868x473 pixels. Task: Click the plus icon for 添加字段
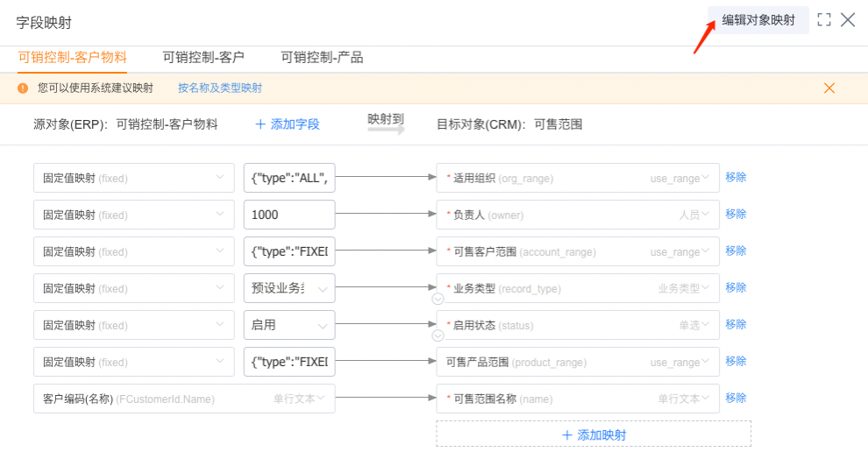coord(260,124)
